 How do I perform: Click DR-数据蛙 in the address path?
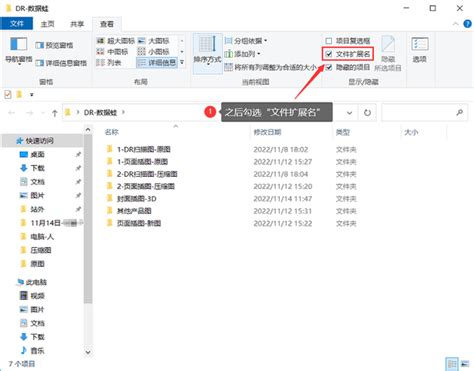coord(100,113)
